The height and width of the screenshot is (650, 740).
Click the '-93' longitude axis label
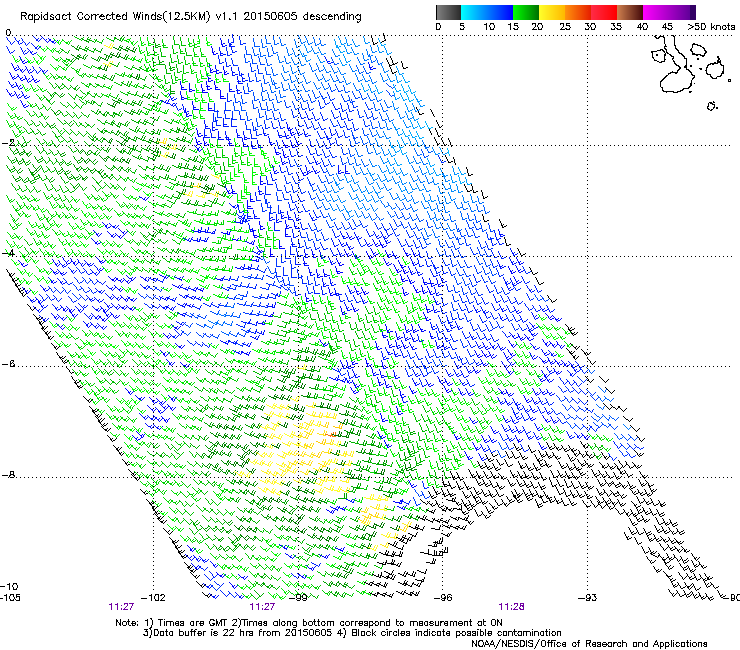[x=587, y=598]
